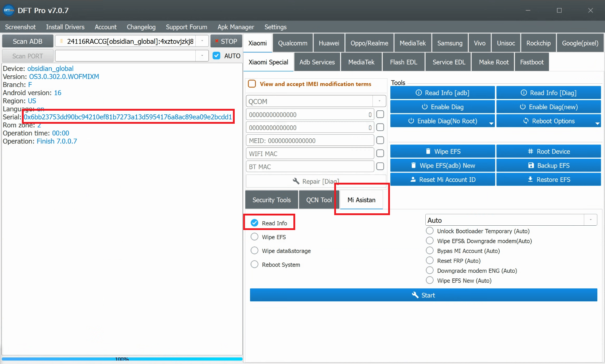Viewport: 605px width, 364px height.
Task: Select Unlock Bootloader Temporary (Auto)
Action: 430,231
